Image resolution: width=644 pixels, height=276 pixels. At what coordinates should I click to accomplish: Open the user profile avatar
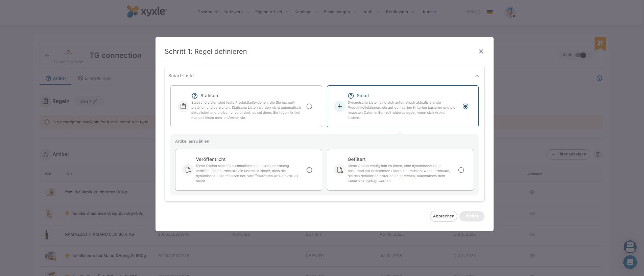coord(510,12)
